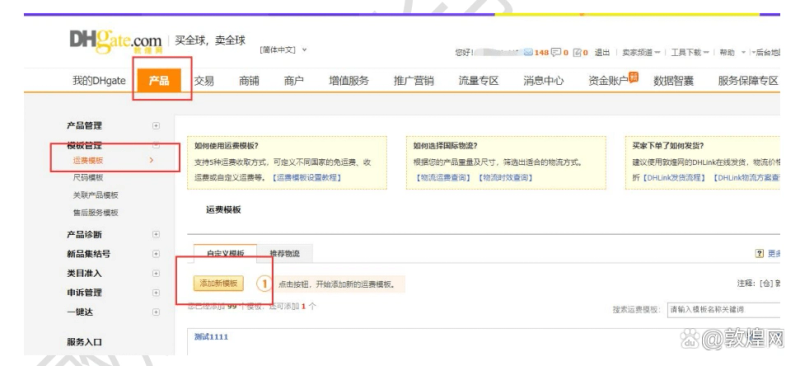
Task: Open the 简体中文 language dropdown
Action: (x=283, y=50)
